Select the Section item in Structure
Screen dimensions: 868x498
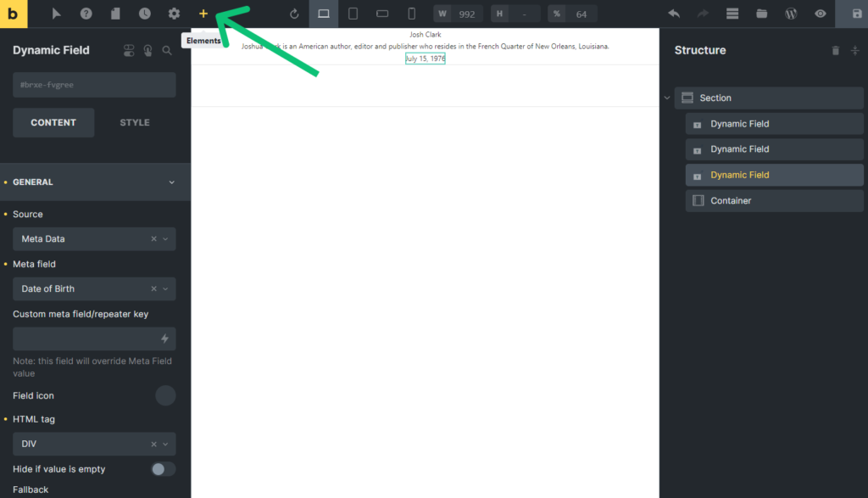[x=768, y=98]
